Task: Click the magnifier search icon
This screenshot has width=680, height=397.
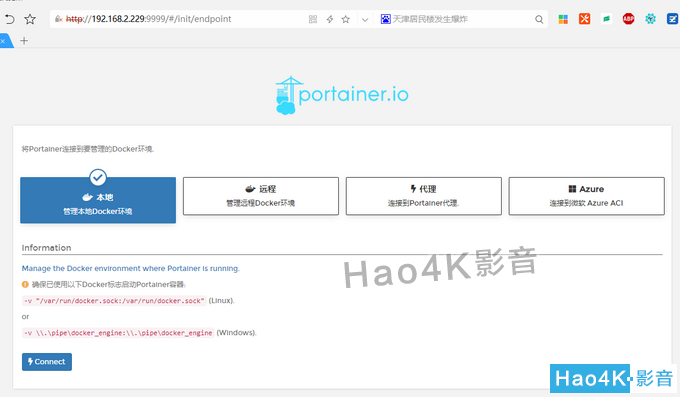Action: tap(539, 19)
